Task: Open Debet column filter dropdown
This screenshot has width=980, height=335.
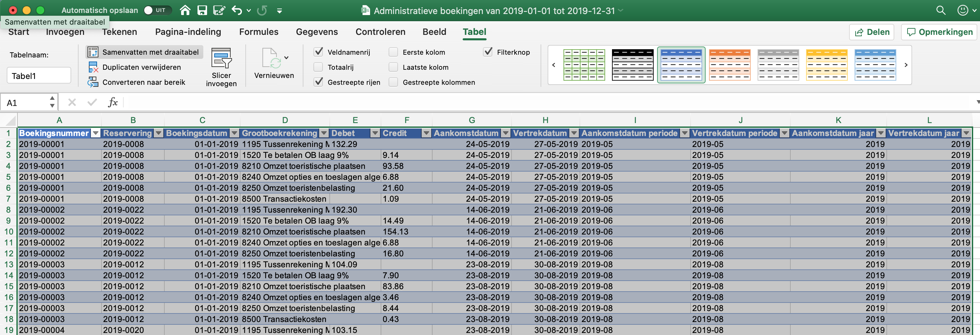Action: pos(375,133)
